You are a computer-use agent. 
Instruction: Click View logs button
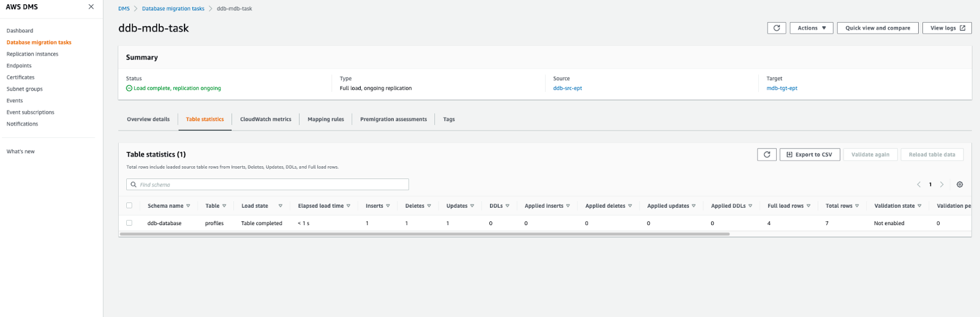click(x=947, y=28)
